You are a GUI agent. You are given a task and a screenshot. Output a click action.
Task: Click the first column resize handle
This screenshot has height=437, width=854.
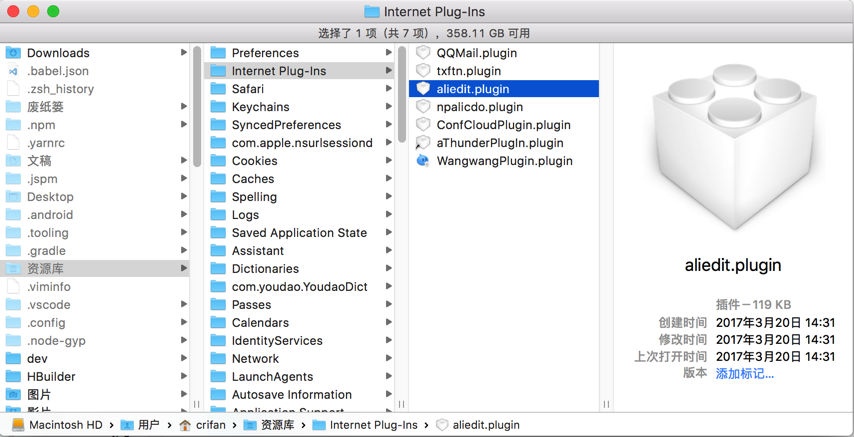pyautogui.click(x=197, y=404)
